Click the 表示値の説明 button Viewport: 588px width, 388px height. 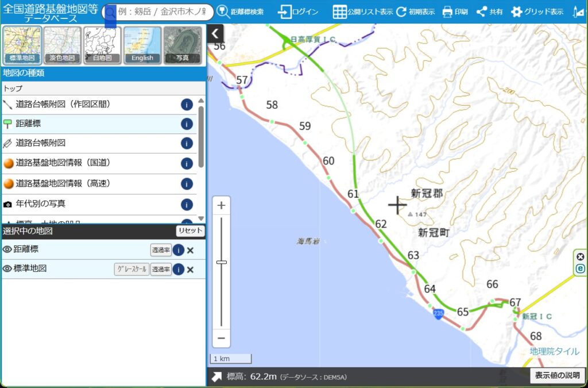pos(557,375)
